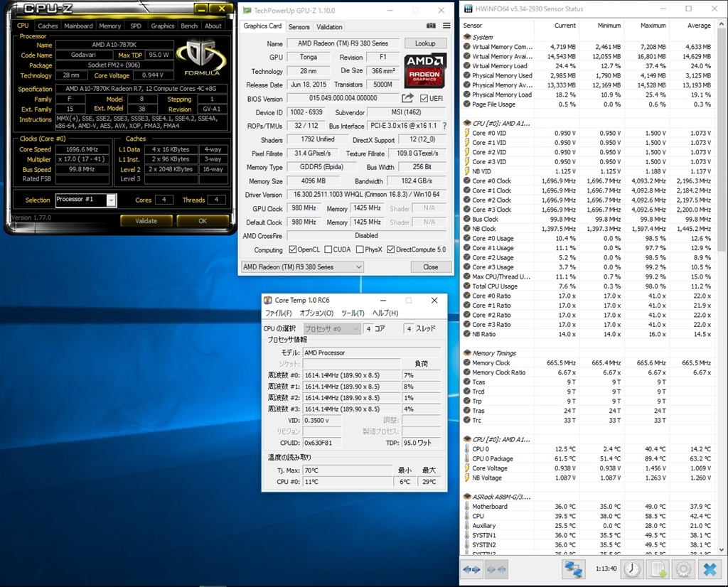Switch to the Sensors tab in GPU-Z
728x587 pixels.
(x=299, y=26)
